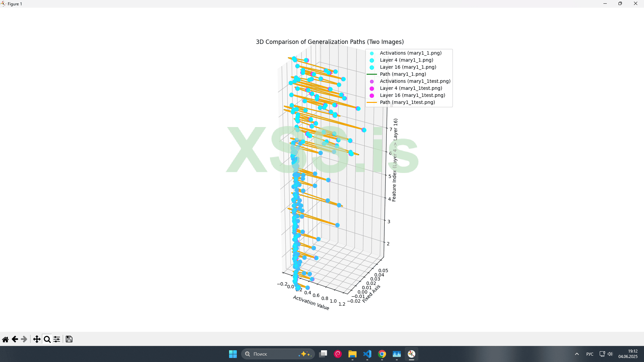
Task: Open volume control speaker icon
Action: [x=610, y=354]
